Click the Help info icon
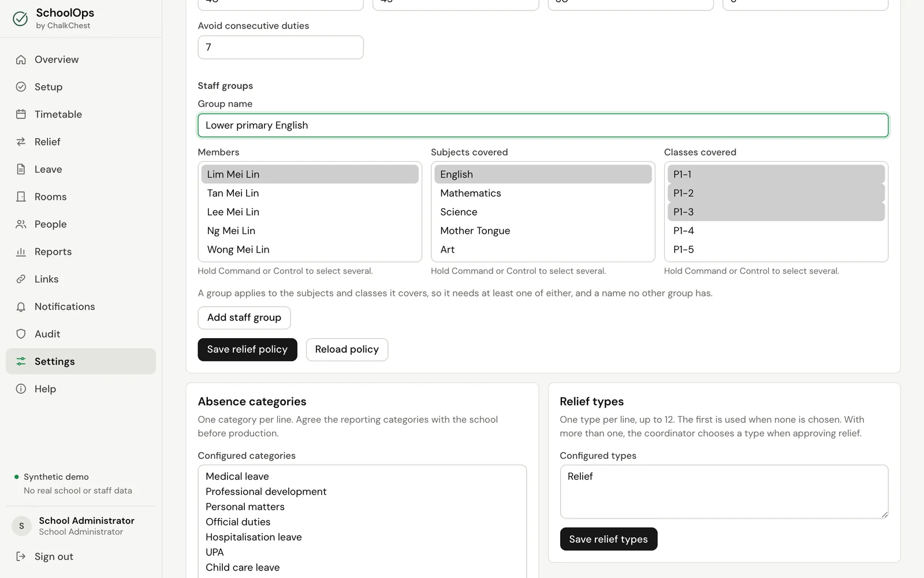 pyautogui.click(x=21, y=389)
